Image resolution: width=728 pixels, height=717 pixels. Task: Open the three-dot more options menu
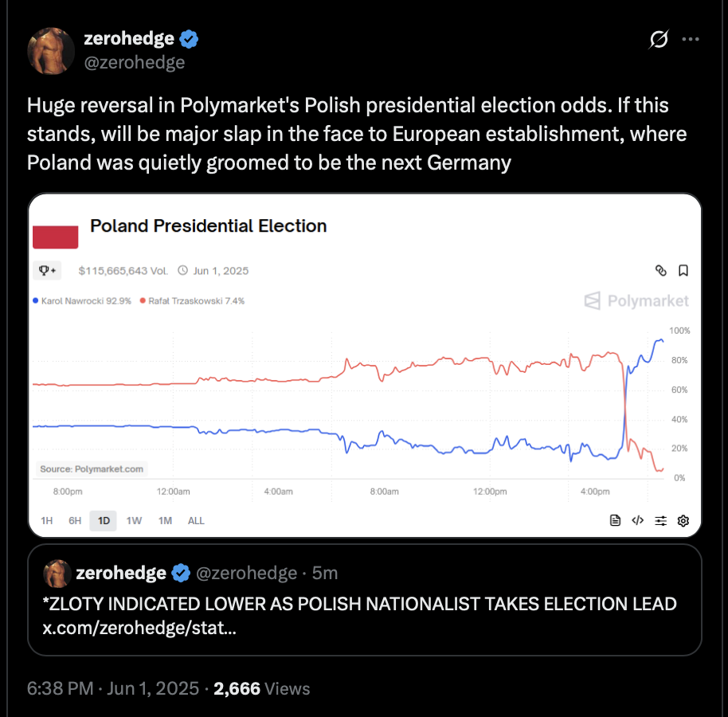691,40
